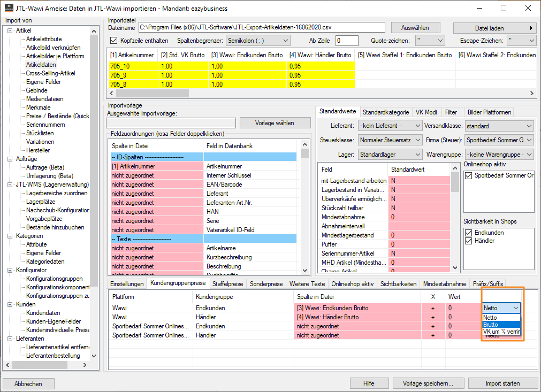Click the Dateiname path input field
This screenshot has width=541, height=392.
[x=262, y=28]
